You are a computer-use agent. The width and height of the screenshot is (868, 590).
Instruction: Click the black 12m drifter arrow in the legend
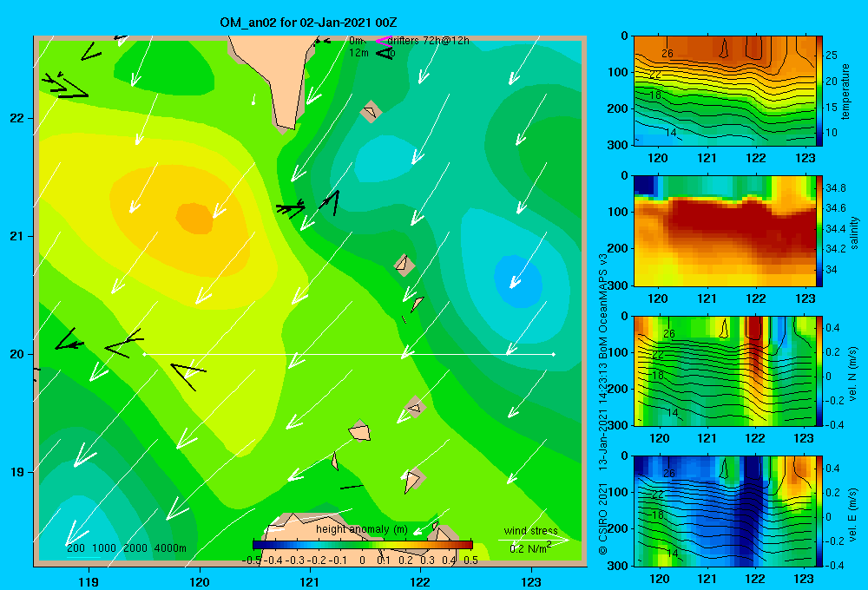click(385, 53)
